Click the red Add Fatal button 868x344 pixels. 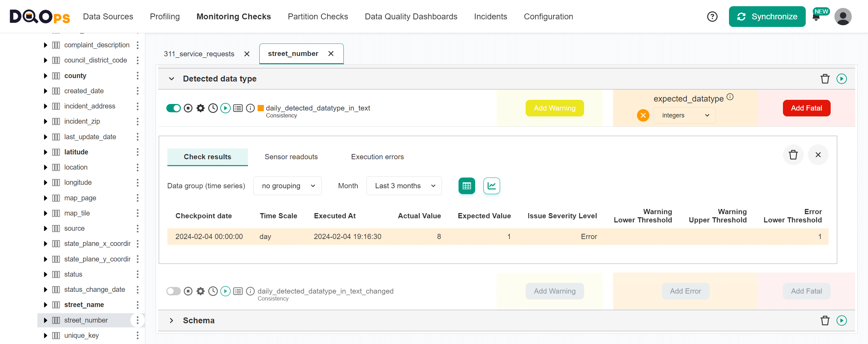pyautogui.click(x=806, y=108)
